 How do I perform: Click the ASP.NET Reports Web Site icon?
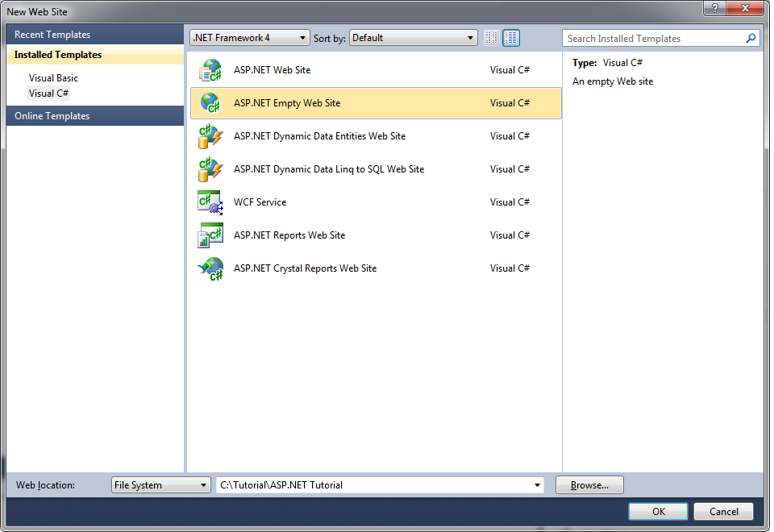210,235
